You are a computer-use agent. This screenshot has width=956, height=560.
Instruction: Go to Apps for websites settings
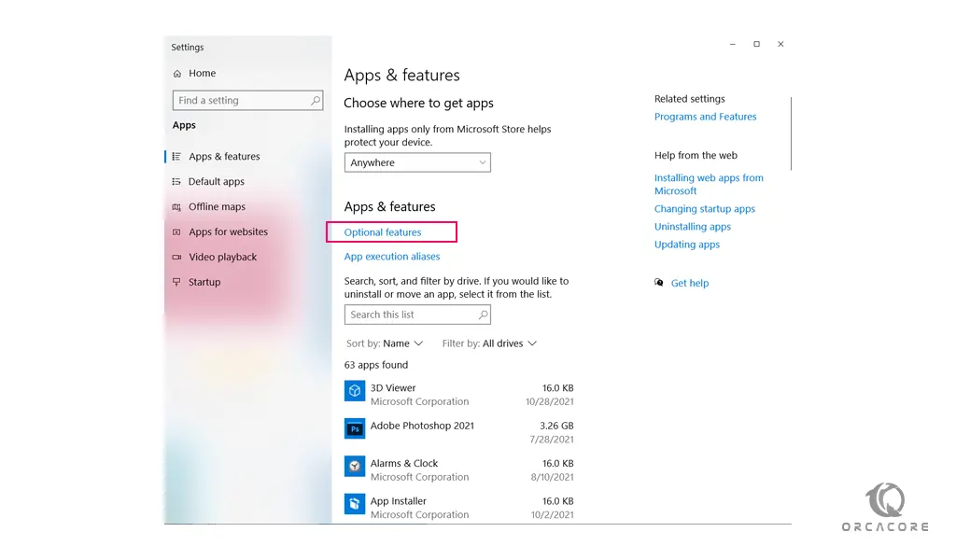[x=228, y=232]
